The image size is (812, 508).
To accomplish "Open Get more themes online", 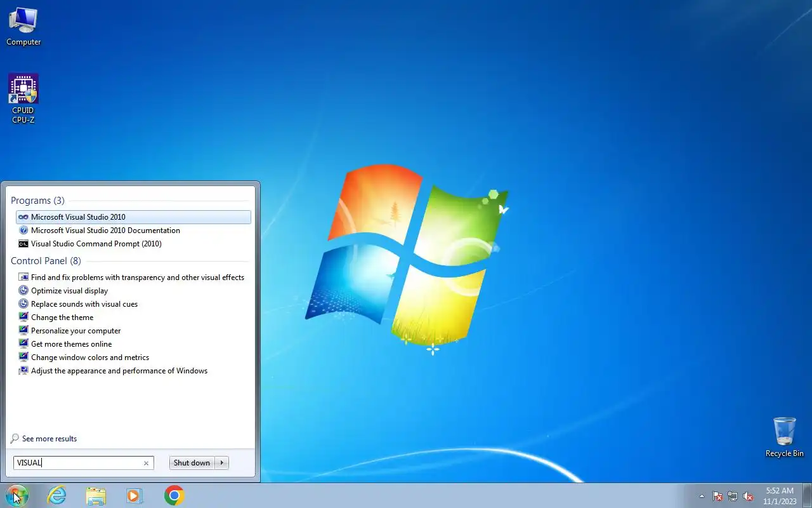I will coord(133,344).
